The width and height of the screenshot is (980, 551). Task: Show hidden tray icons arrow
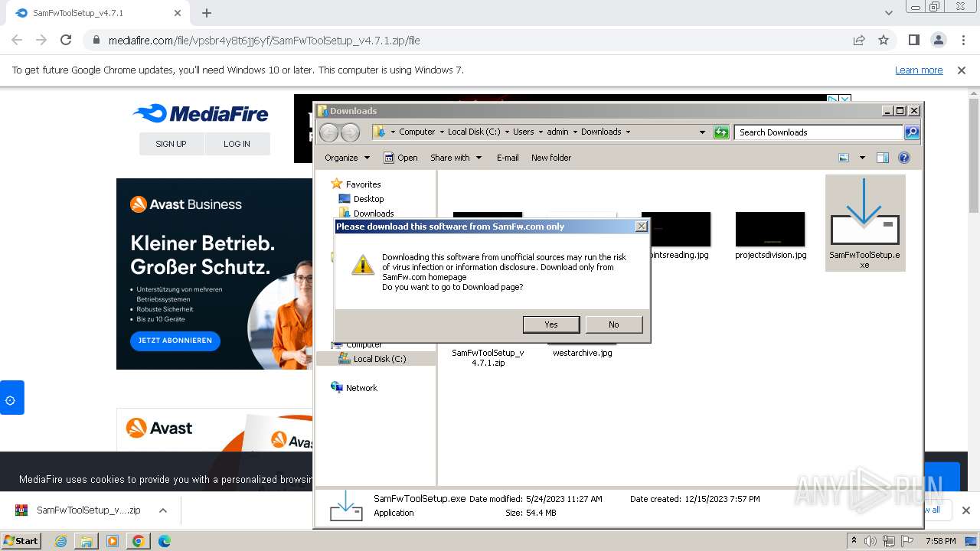pyautogui.click(x=854, y=541)
